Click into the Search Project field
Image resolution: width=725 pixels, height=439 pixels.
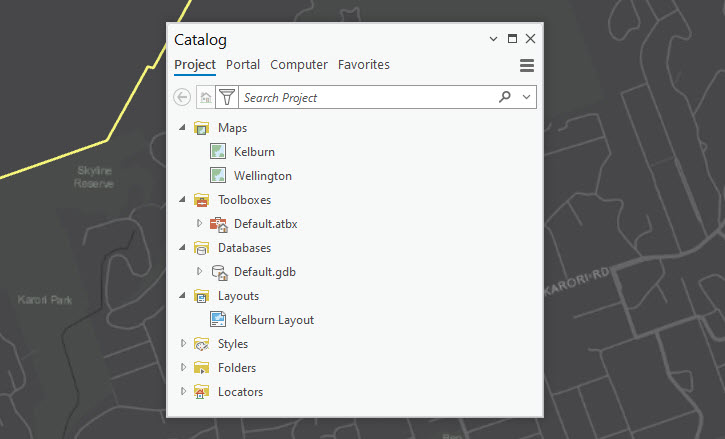click(368, 97)
